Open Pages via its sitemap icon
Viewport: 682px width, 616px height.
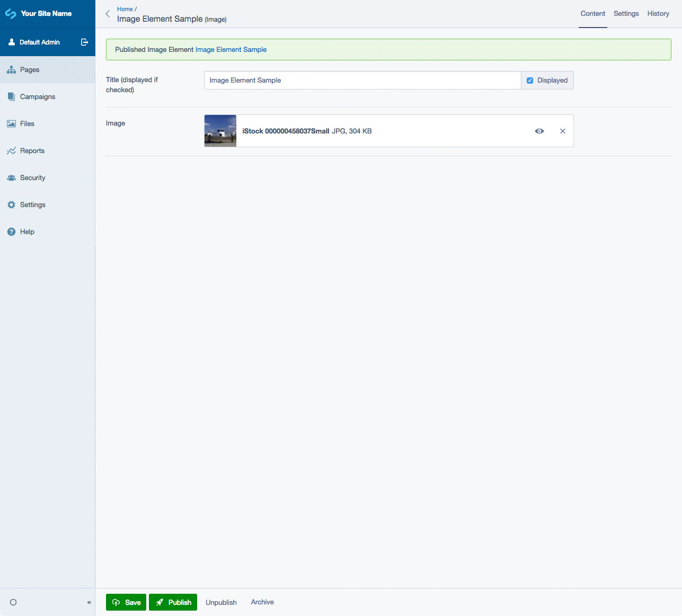(x=11, y=70)
